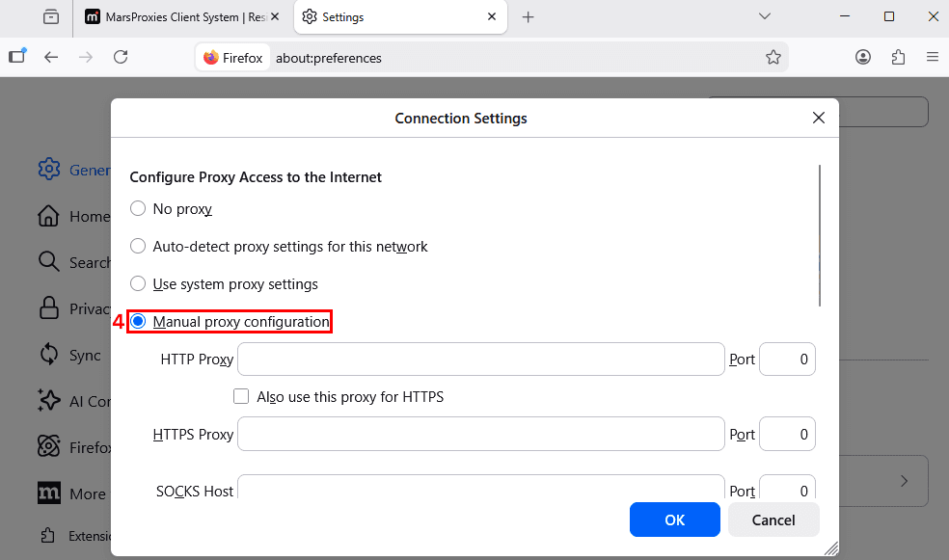Enable Also use this proxy for HTTPS
The image size is (949, 560).
(241, 396)
